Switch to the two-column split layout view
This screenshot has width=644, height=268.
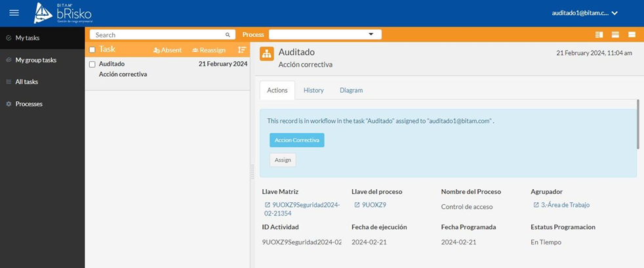tap(599, 35)
